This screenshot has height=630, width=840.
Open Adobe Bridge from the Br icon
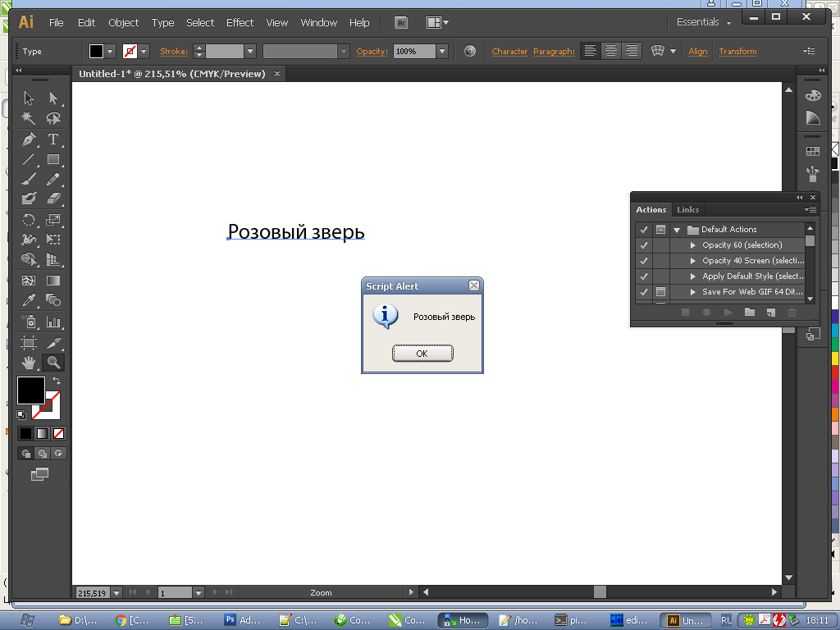[x=401, y=22]
